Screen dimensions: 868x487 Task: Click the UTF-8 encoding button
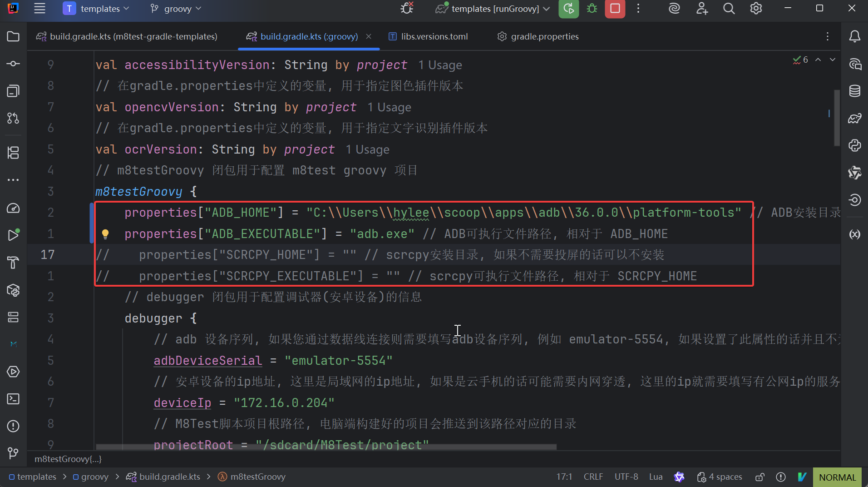[626, 477]
